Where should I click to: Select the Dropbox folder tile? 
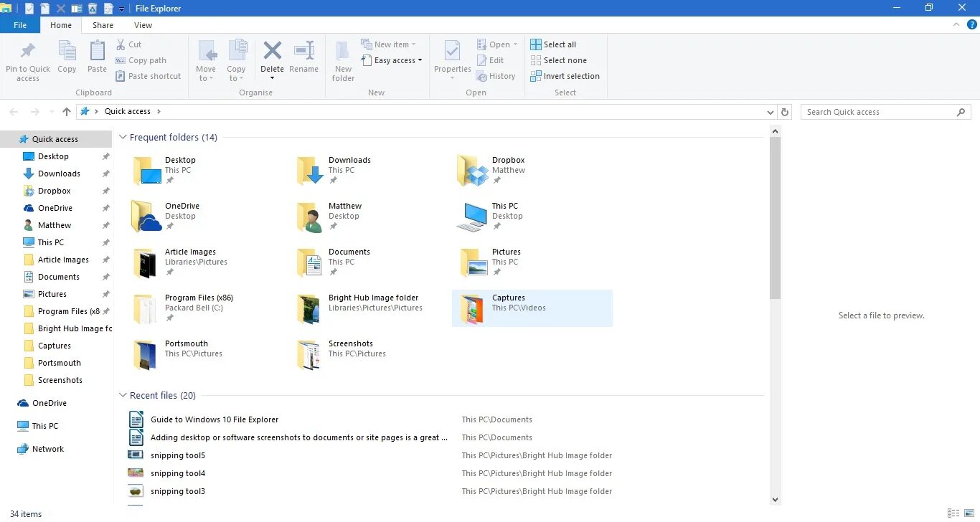(532, 171)
